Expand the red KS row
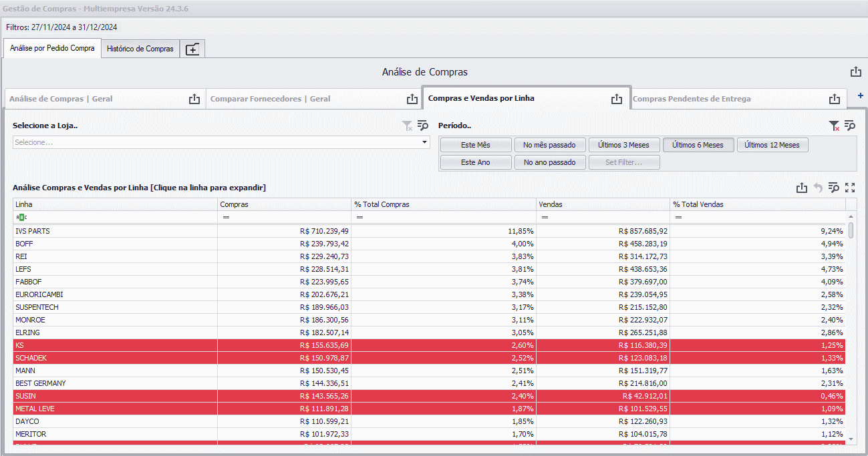 [x=429, y=345]
